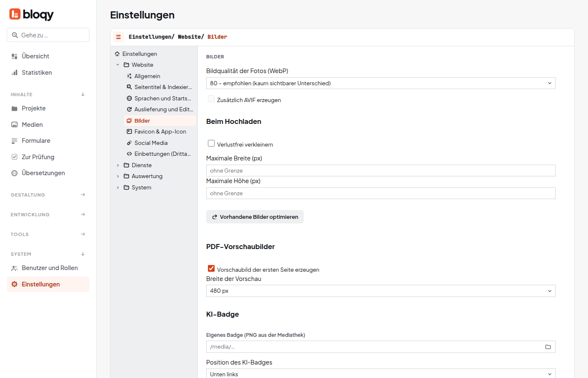The height and width of the screenshot is (378, 588).
Task: Click the Formulare icon in sidebar
Action: click(x=14, y=141)
